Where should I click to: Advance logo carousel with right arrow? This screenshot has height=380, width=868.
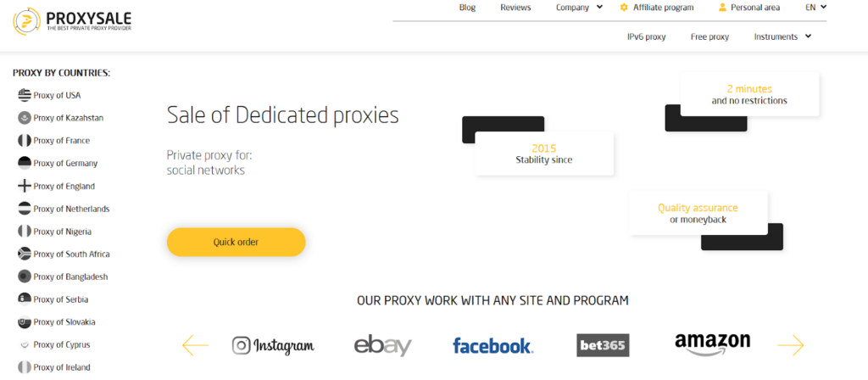point(791,346)
